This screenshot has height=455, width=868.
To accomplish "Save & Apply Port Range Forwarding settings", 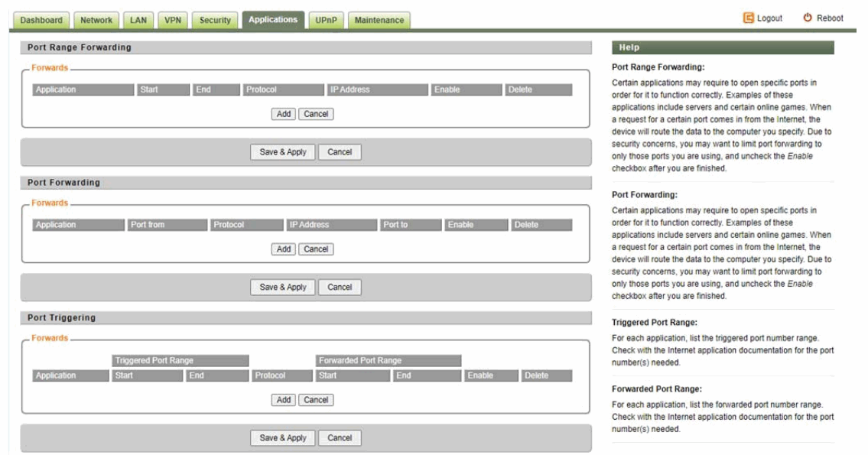I will [283, 151].
